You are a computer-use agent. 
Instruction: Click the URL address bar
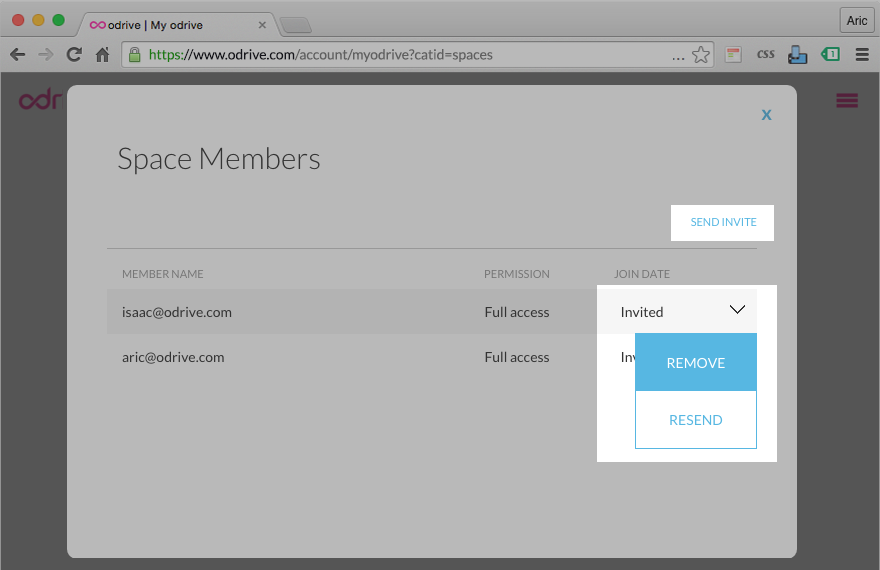click(x=400, y=55)
